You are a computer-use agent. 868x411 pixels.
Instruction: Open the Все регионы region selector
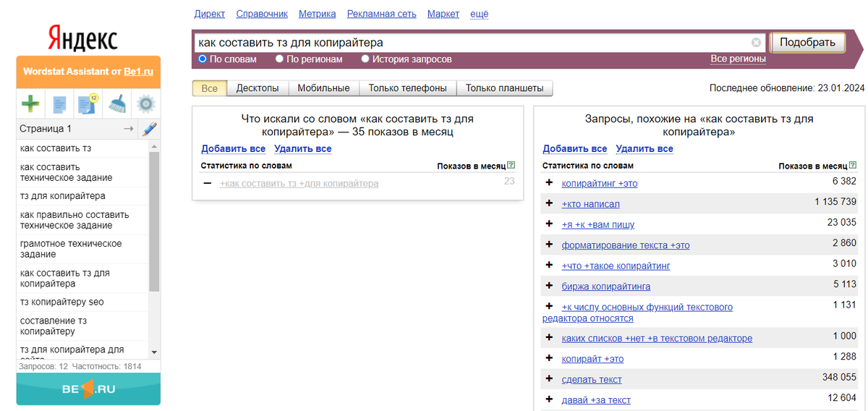[738, 59]
